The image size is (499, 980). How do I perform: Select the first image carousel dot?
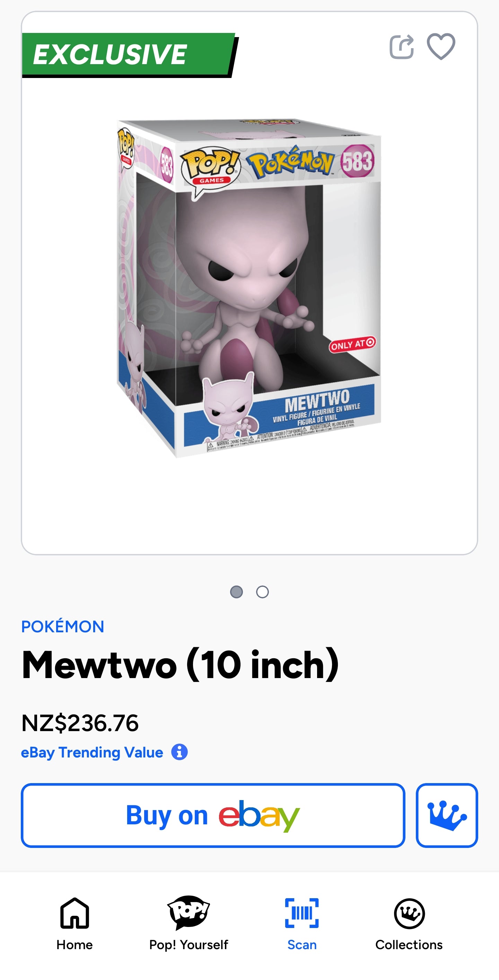[237, 592]
